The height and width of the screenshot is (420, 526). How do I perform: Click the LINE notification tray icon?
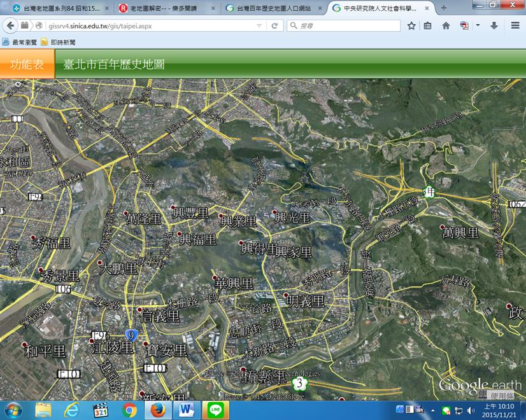[446, 410]
